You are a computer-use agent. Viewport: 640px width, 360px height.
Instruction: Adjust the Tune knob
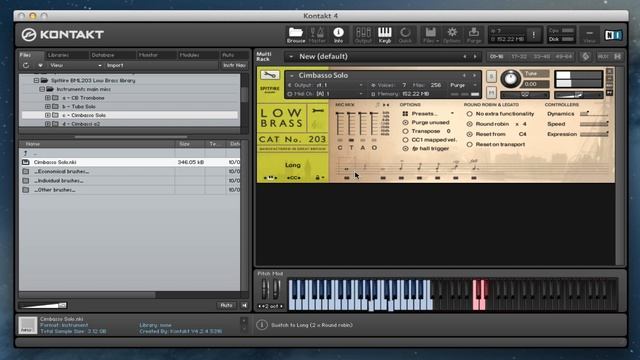pos(510,78)
